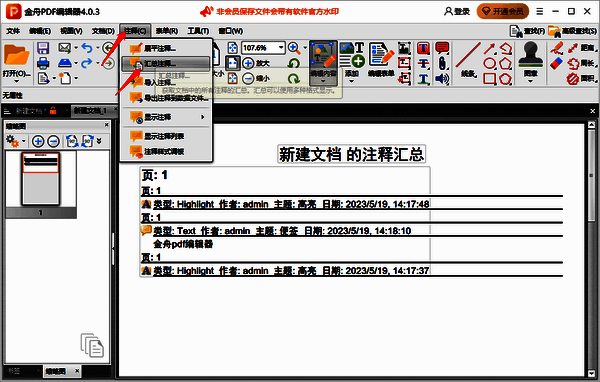
Task: Save the document using the floppy disk icon
Action: click(x=43, y=48)
